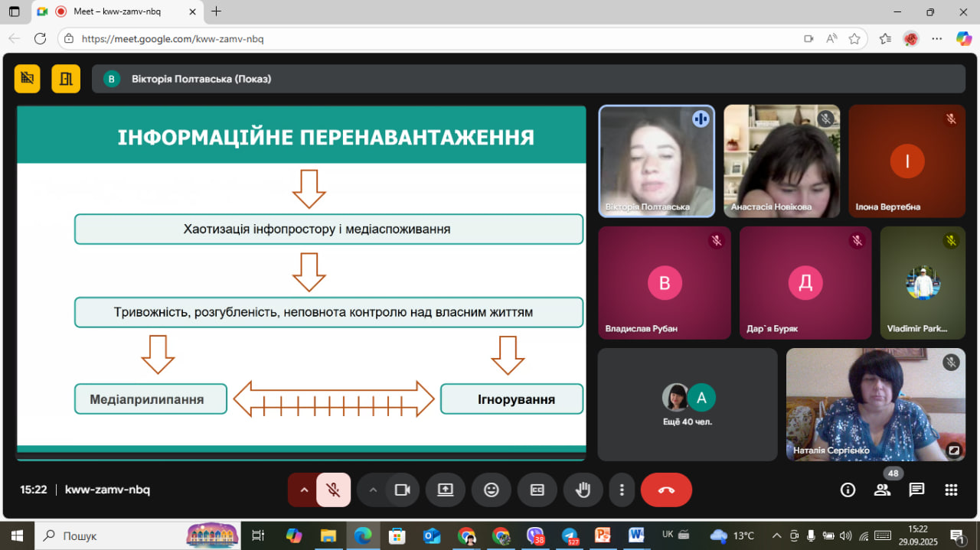
Task: Expand audio settings arrow beside microphone
Action: tap(304, 490)
